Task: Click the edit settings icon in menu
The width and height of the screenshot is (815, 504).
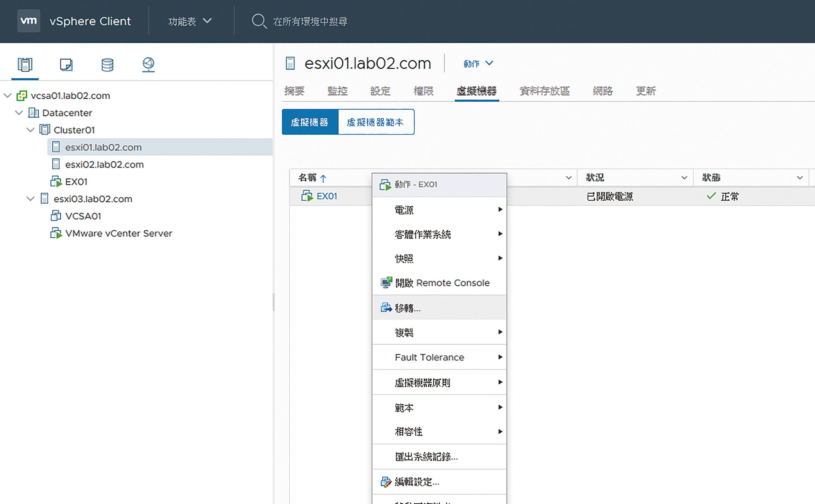Action: (x=386, y=482)
